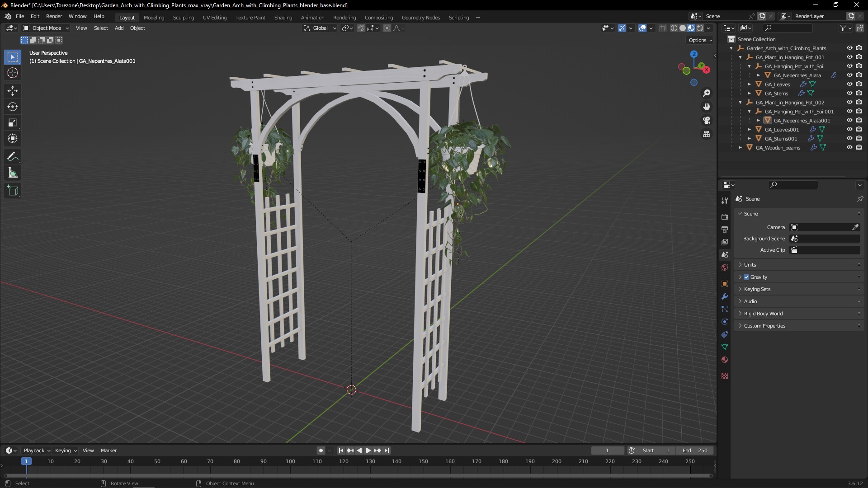Open the Keying popover in timeline
The height and width of the screenshot is (488, 868).
[x=66, y=450]
